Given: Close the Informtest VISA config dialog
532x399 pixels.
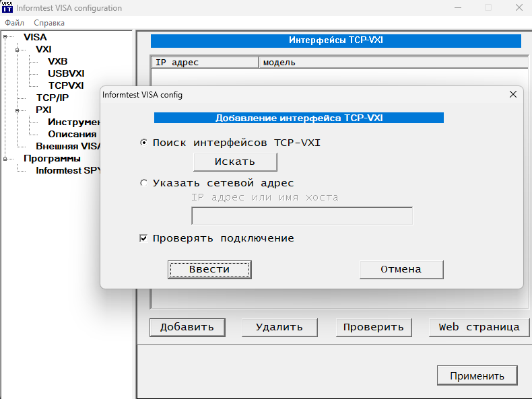Looking at the screenshot, I should click(x=513, y=94).
